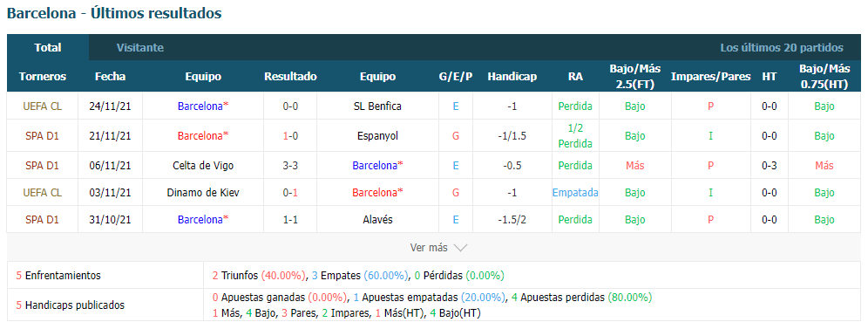This screenshot has width=868, height=329.
Task: Open the Dinamo de Kiev team link
Action: [203, 193]
